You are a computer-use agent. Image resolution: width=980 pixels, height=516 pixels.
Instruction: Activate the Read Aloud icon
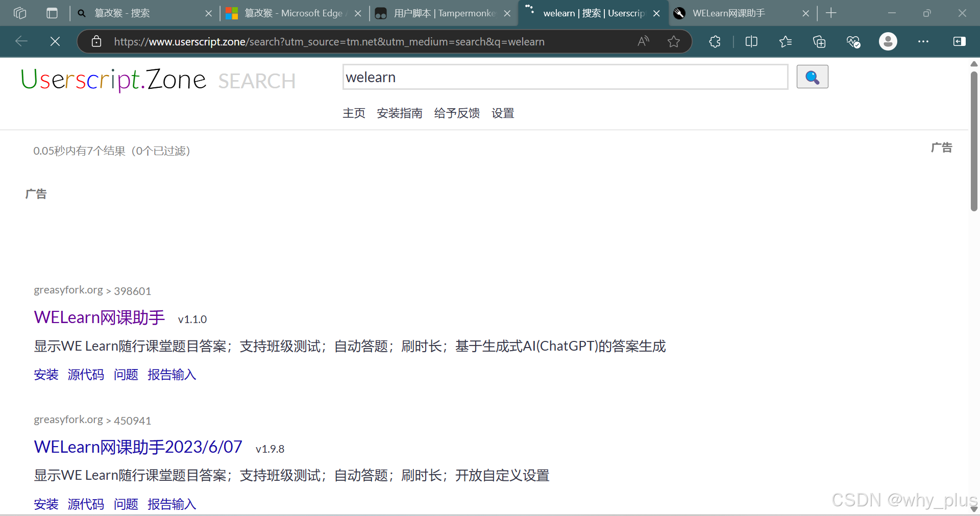pyautogui.click(x=644, y=41)
